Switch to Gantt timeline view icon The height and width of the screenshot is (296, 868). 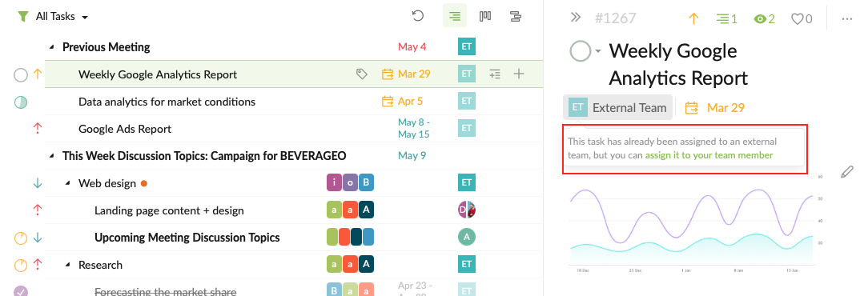pyautogui.click(x=516, y=16)
